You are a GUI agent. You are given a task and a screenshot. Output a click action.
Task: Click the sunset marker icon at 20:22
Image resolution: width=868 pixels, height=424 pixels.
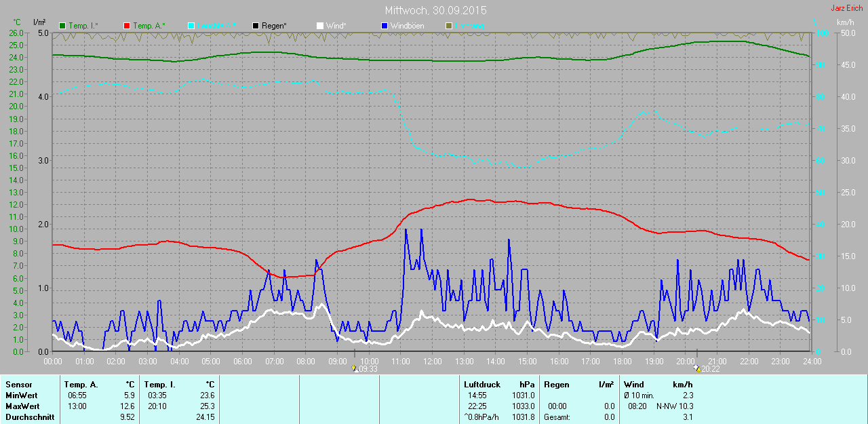coord(696,369)
